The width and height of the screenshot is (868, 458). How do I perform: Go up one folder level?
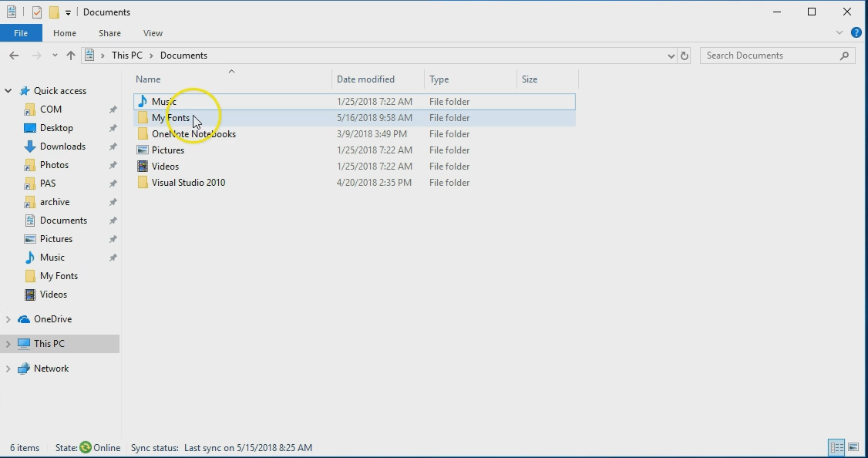coord(71,56)
